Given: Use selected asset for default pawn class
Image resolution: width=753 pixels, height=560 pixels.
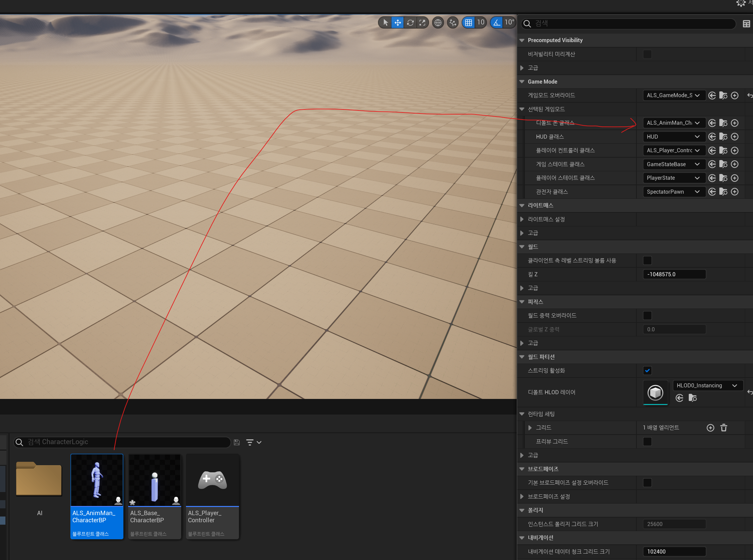Looking at the screenshot, I should point(712,123).
